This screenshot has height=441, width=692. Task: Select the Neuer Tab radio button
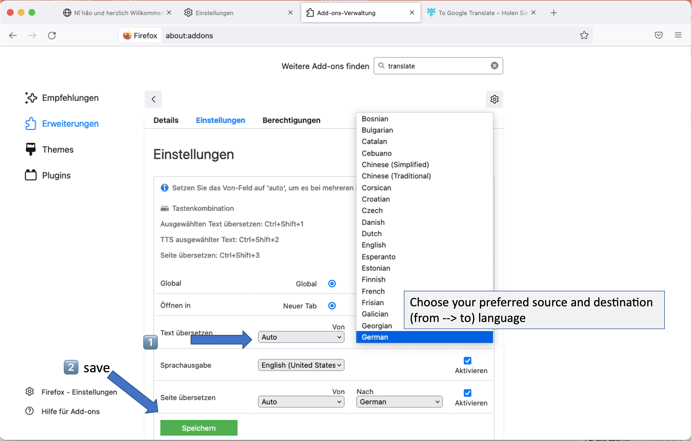click(332, 305)
